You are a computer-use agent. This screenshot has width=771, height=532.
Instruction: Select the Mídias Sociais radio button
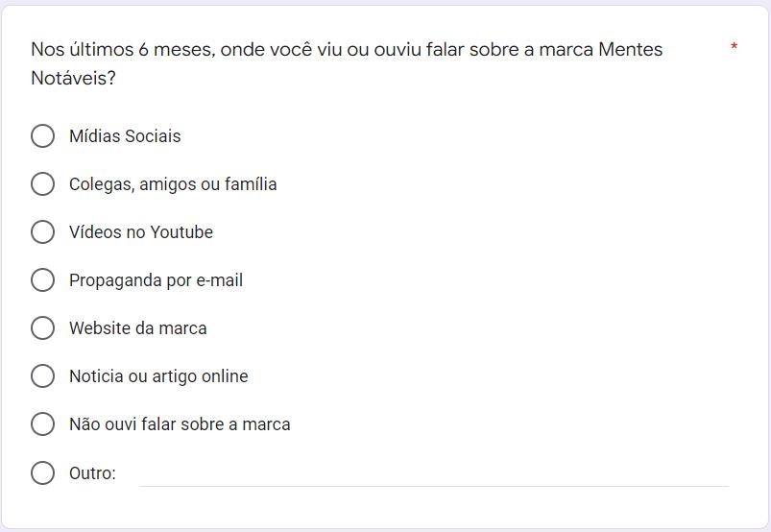(x=43, y=136)
